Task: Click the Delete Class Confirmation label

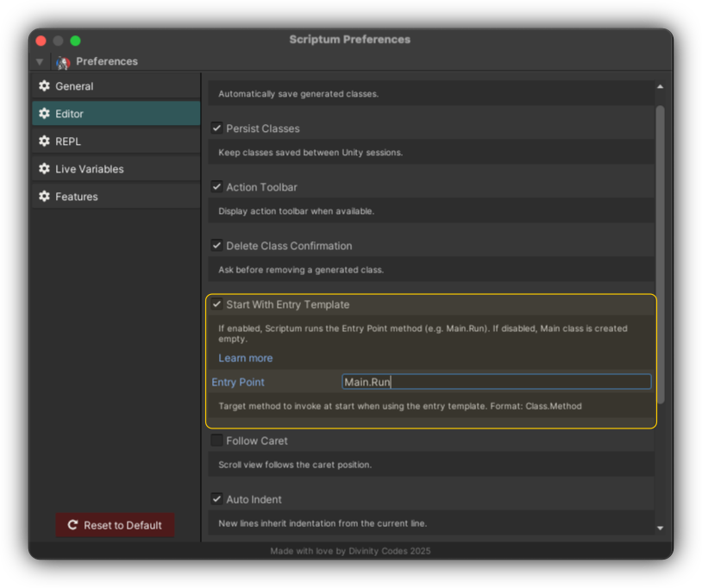Action: (289, 246)
